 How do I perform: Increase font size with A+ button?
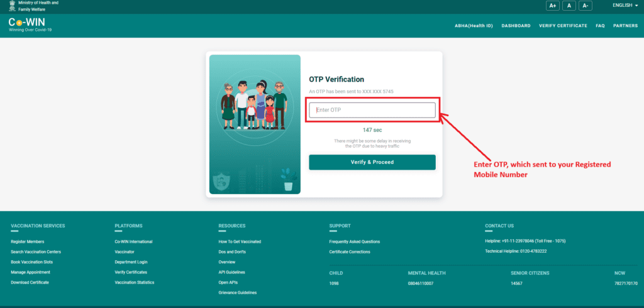pyautogui.click(x=552, y=6)
